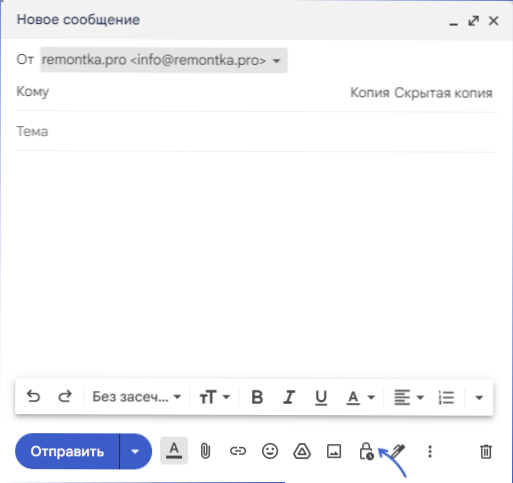Toggle the formatting options toolbar

click(174, 451)
